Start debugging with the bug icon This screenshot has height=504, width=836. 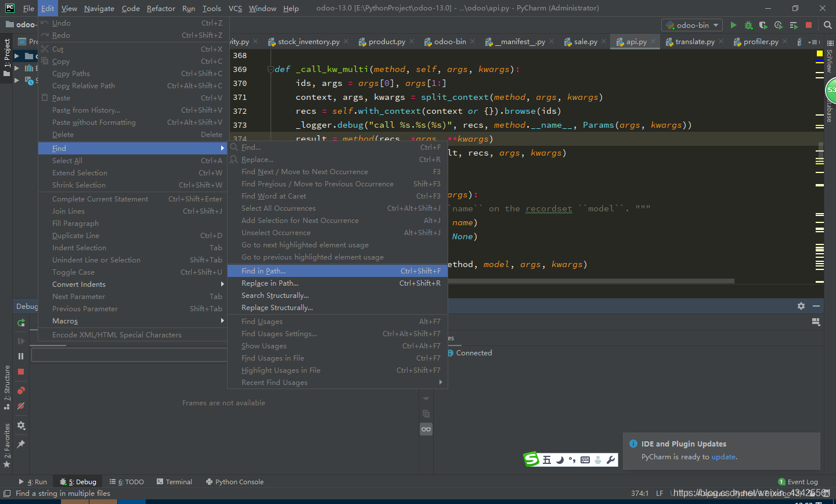pos(748,25)
